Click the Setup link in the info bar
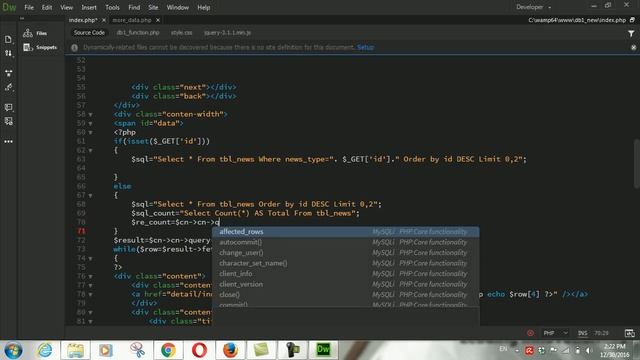The height and width of the screenshot is (360, 640). point(365,47)
